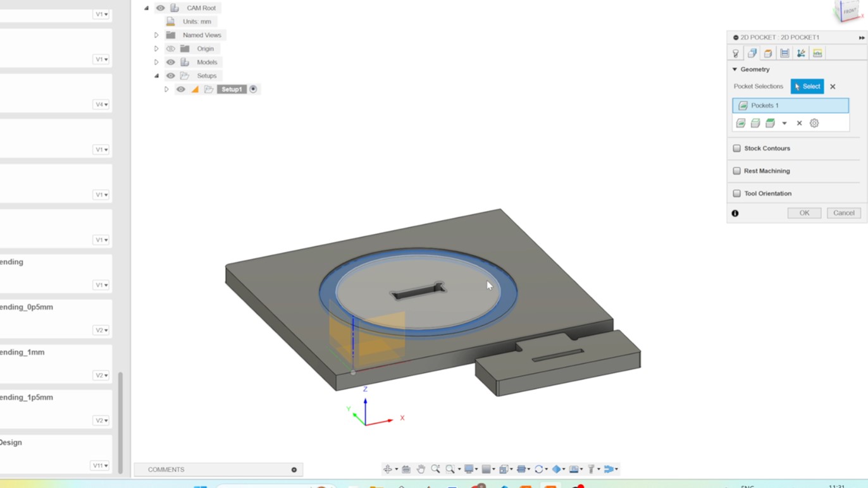Click the orange warning icon on Setup1
The height and width of the screenshot is (488, 868).
195,90
